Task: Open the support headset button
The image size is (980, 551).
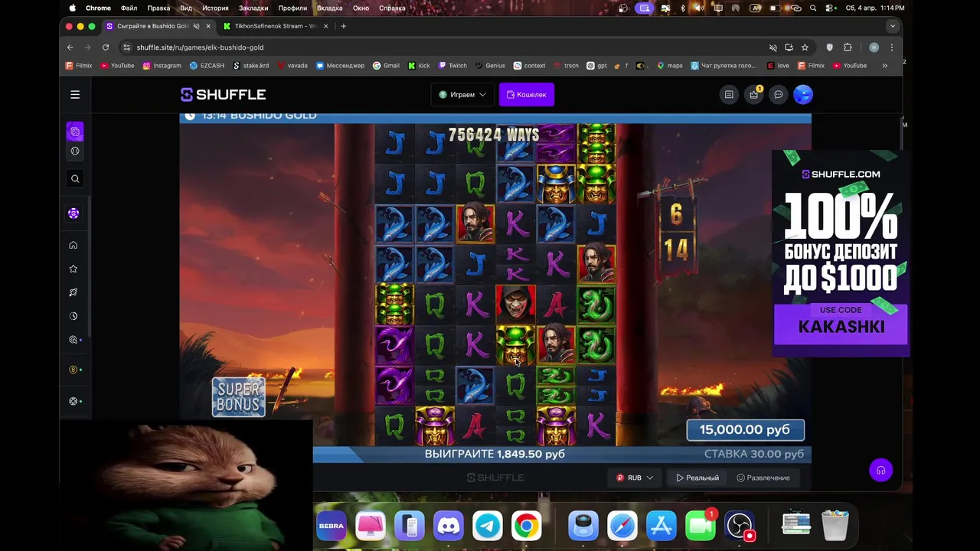Action: pyautogui.click(x=881, y=470)
